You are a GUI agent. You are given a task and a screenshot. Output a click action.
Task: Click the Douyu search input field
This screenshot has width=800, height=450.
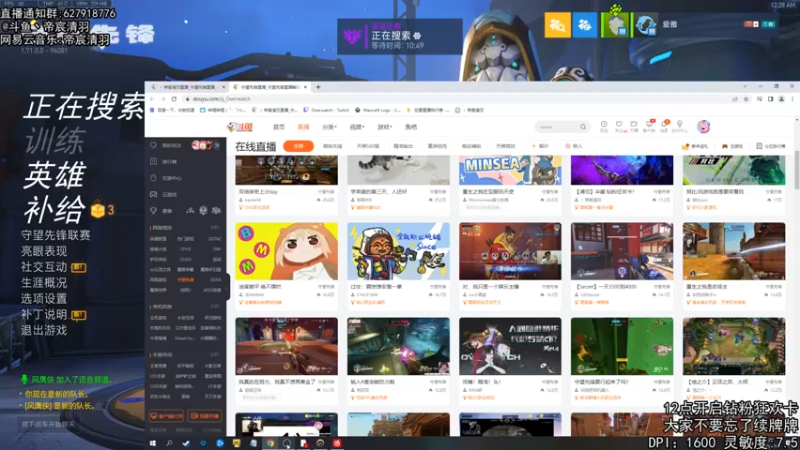pyautogui.click(x=556, y=127)
